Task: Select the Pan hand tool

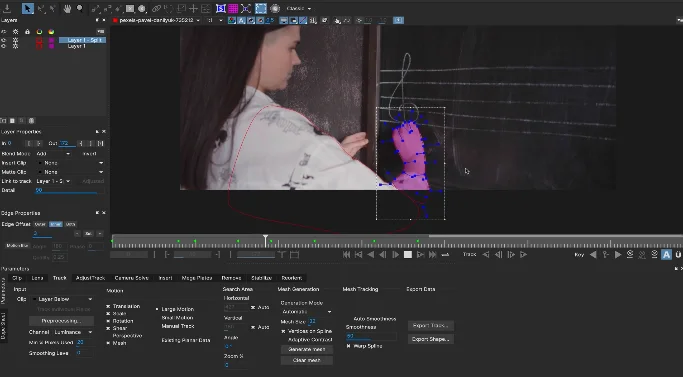Action: pyautogui.click(x=67, y=8)
